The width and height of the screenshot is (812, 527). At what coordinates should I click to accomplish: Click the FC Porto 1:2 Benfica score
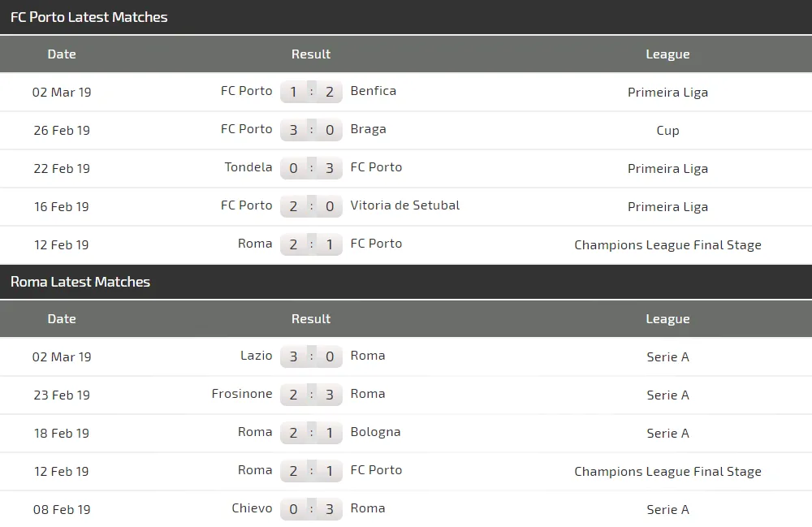pos(311,92)
